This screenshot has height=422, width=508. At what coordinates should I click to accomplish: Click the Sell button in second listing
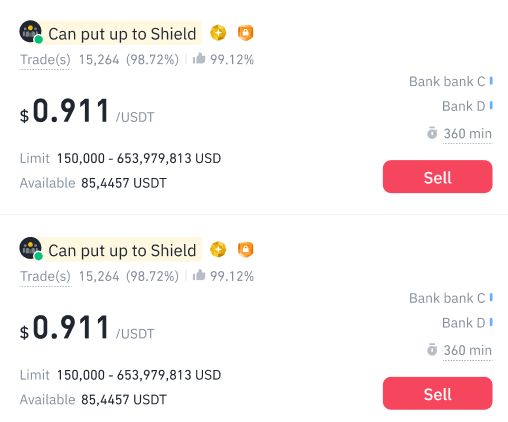click(x=437, y=393)
